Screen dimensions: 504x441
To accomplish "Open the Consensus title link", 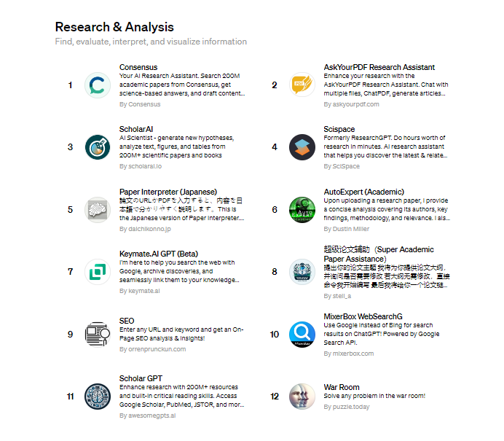I will coord(138,67).
